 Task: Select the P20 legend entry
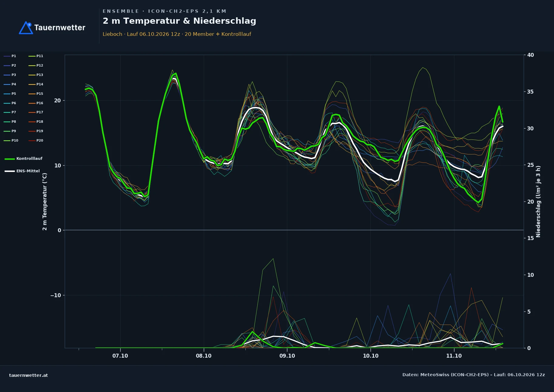coord(36,140)
